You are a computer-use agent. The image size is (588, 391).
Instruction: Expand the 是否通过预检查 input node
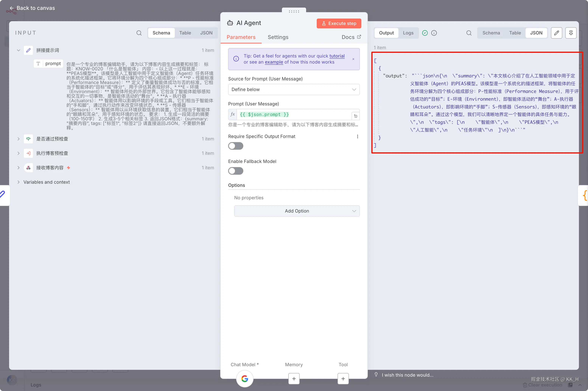(18, 139)
